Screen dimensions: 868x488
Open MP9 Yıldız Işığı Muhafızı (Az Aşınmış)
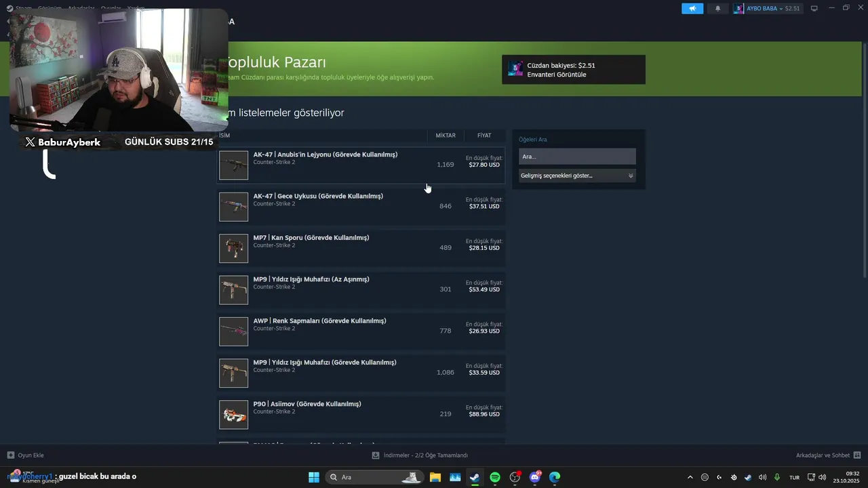[361, 290]
